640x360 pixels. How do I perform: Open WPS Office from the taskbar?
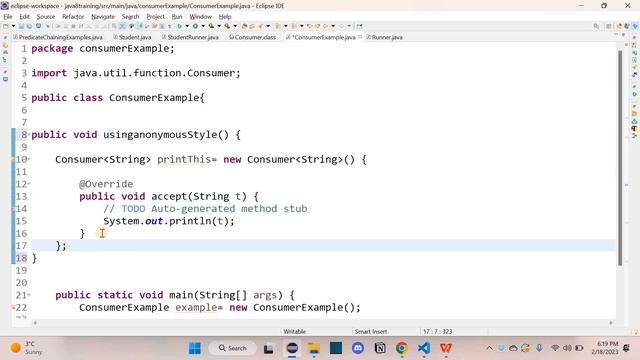446,348
